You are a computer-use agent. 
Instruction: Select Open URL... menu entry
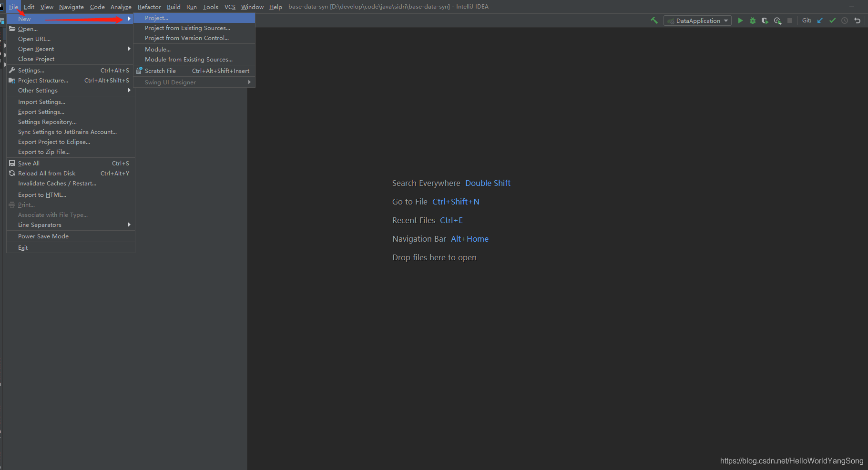pyautogui.click(x=71, y=39)
